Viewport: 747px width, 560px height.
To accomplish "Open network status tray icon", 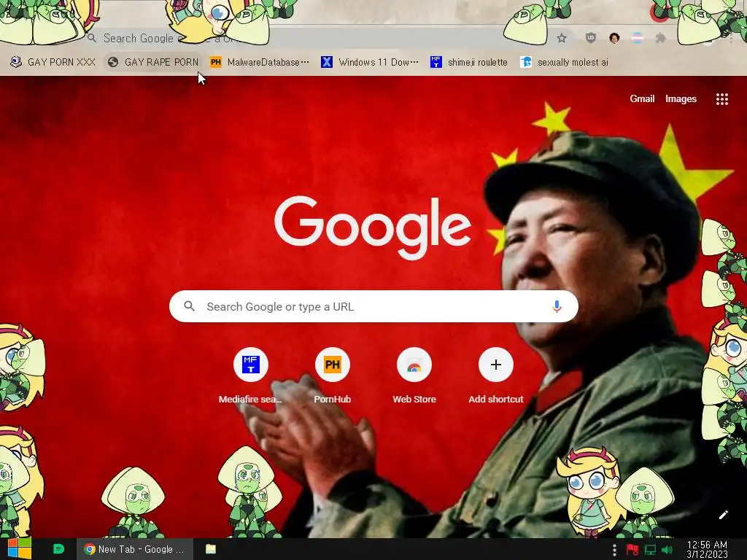I will (x=650, y=550).
